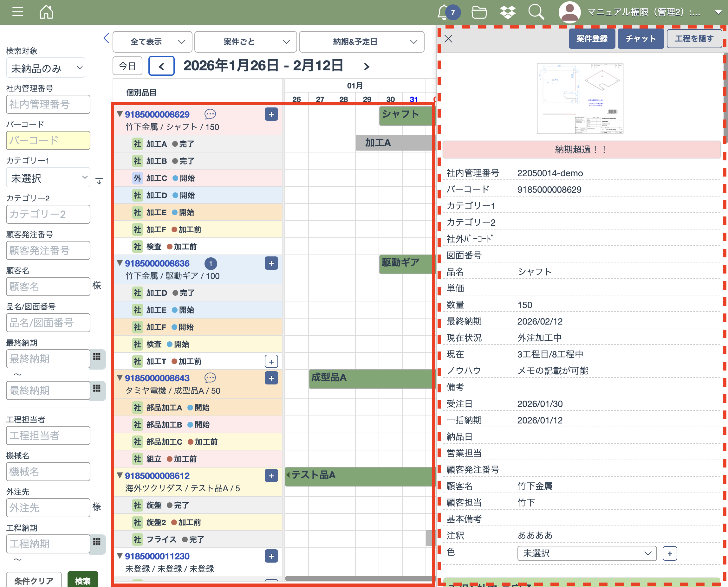Click the バーコード input field
Image resolution: width=728 pixels, height=587 pixels.
pyautogui.click(x=48, y=140)
